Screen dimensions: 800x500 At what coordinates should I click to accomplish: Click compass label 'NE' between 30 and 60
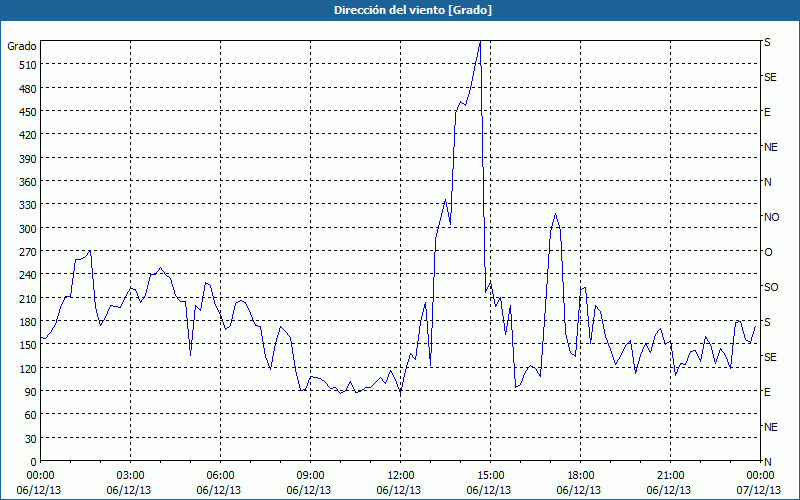(770, 427)
